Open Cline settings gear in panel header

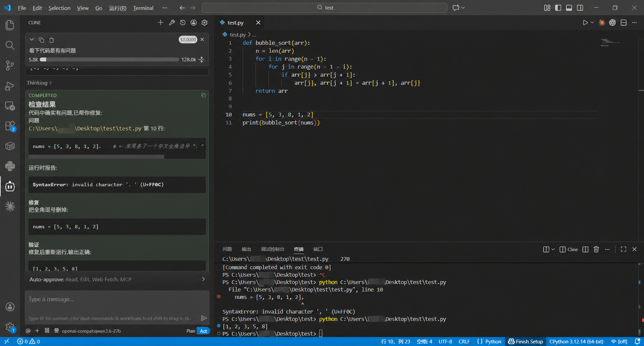pyautogui.click(x=205, y=23)
